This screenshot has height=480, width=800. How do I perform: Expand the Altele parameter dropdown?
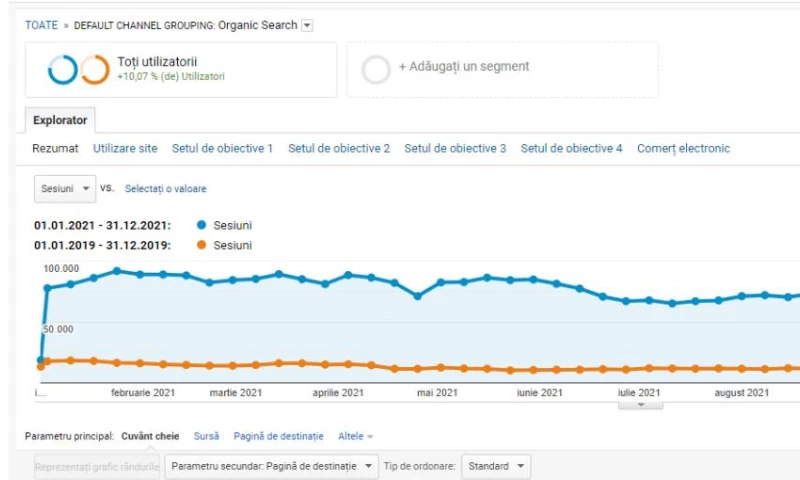tap(356, 436)
